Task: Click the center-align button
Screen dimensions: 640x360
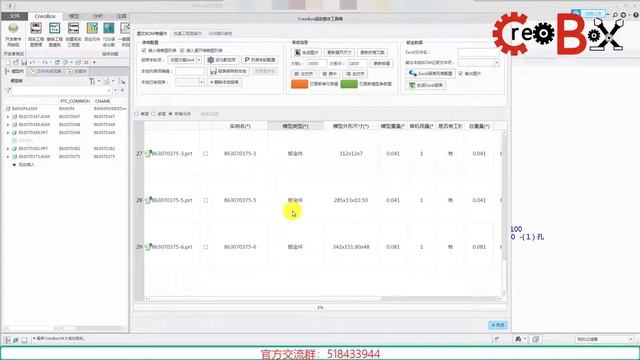Action: [329, 74]
